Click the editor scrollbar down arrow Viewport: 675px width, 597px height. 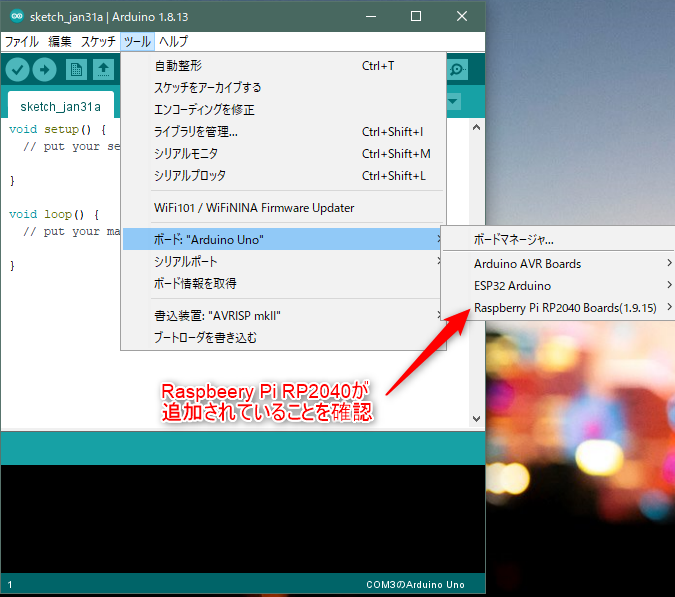point(476,419)
